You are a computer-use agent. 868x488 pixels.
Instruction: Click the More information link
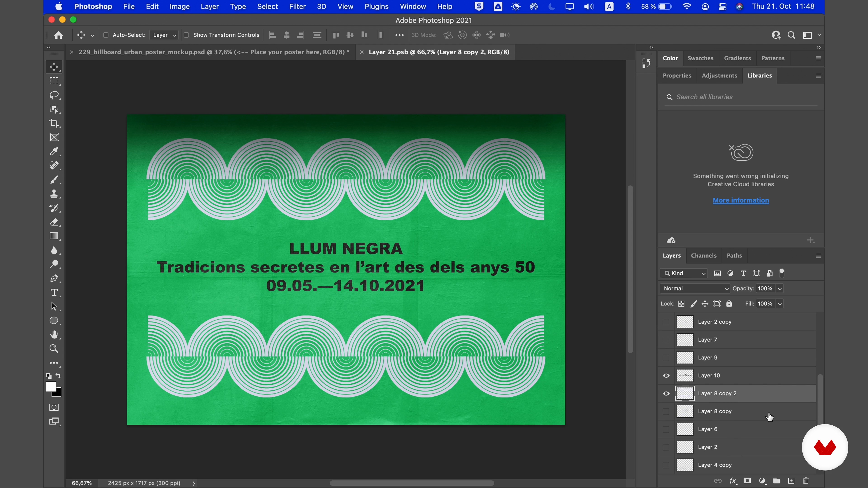(741, 200)
